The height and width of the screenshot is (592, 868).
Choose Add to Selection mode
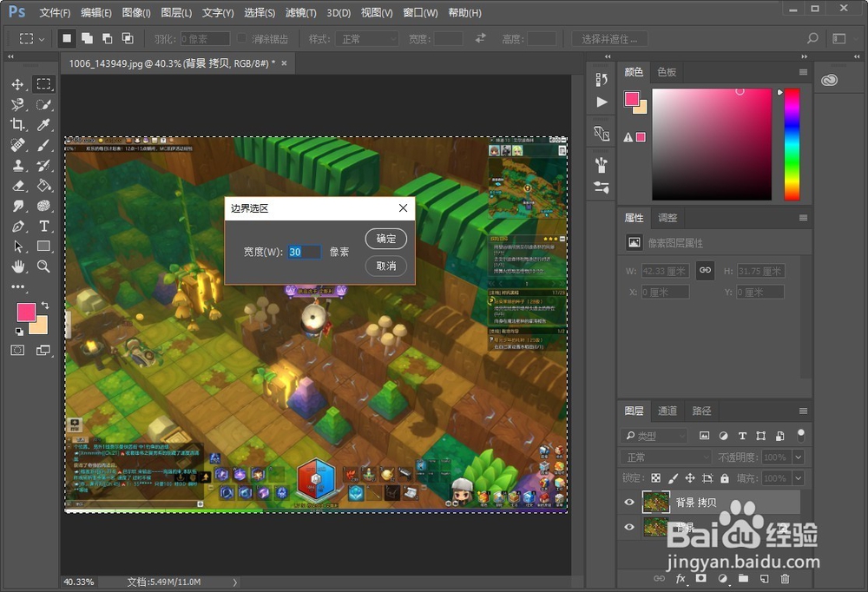[x=87, y=38]
